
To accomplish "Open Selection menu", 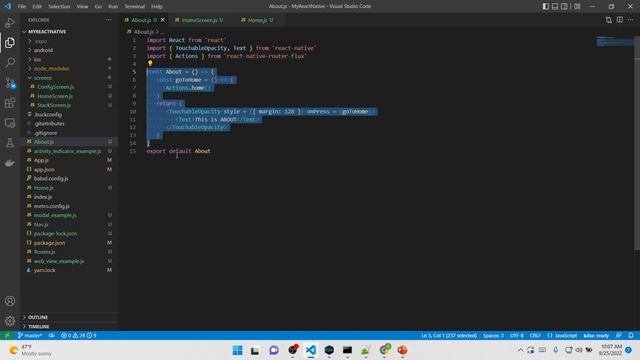I will click(x=59, y=7).
